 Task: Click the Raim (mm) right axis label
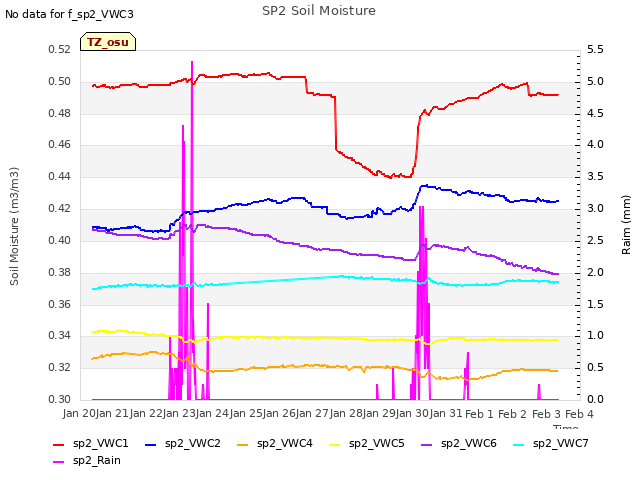tap(626, 225)
